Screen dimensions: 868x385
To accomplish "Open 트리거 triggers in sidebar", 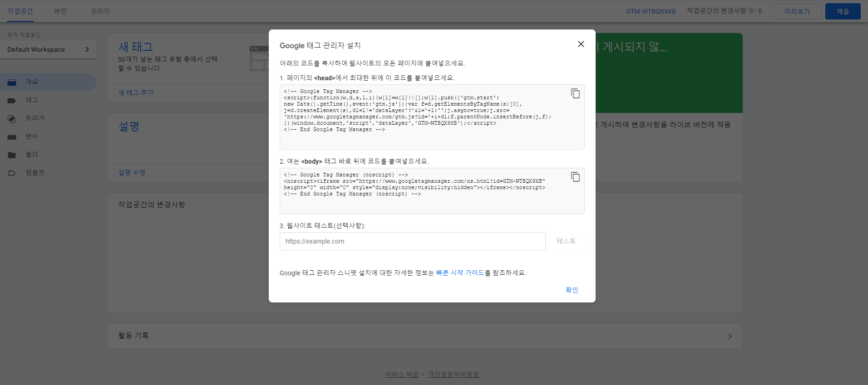I will pos(48,118).
